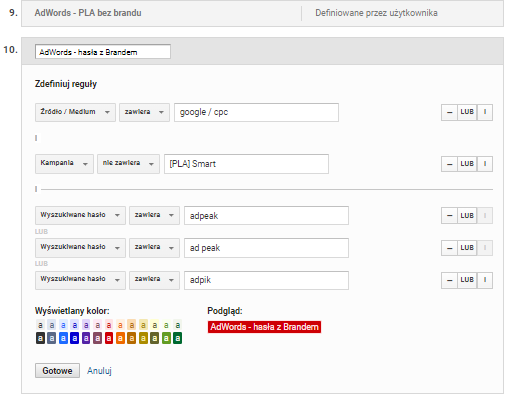Image resolution: width=511 pixels, height=397 pixels.
Task: Remove the ad peak rule with minus button
Action: (449, 248)
